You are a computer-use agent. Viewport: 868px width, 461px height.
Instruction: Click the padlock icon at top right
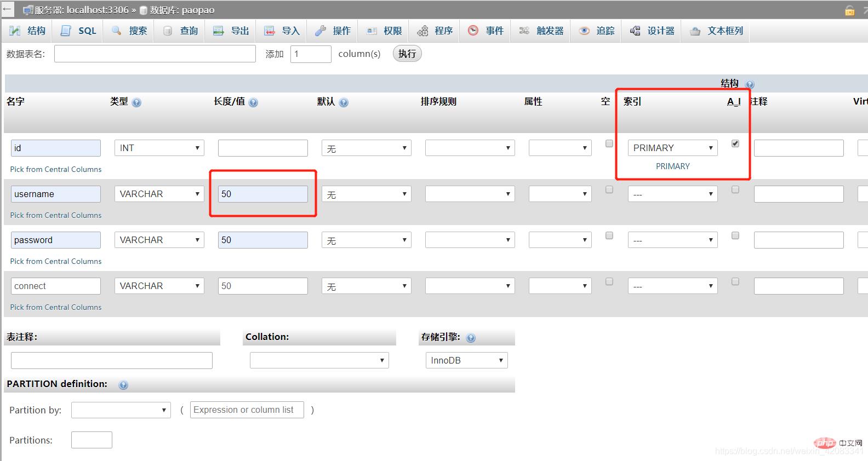[x=849, y=10]
